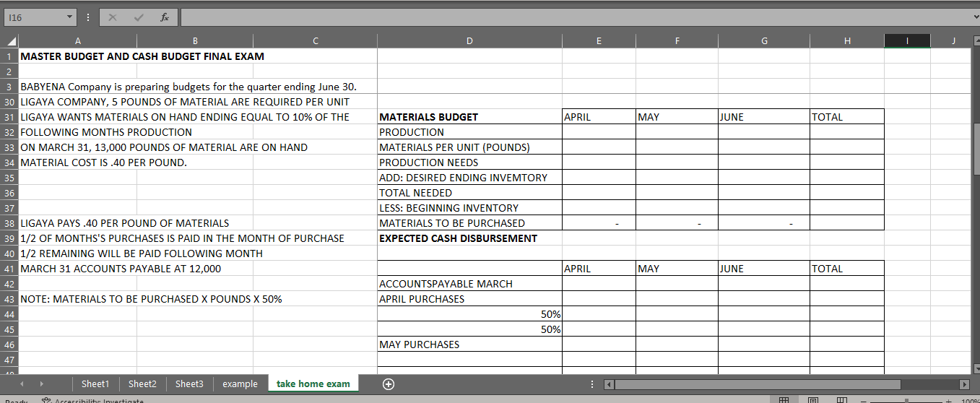The width and height of the screenshot is (980, 403).
Task: Click horizontal scrollbar left arrow
Action: click(608, 384)
